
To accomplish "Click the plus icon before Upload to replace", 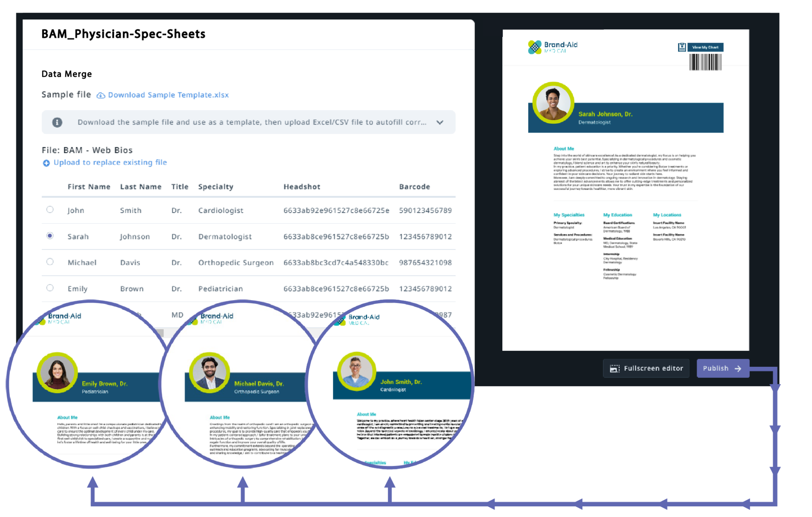I will coord(46,163).
